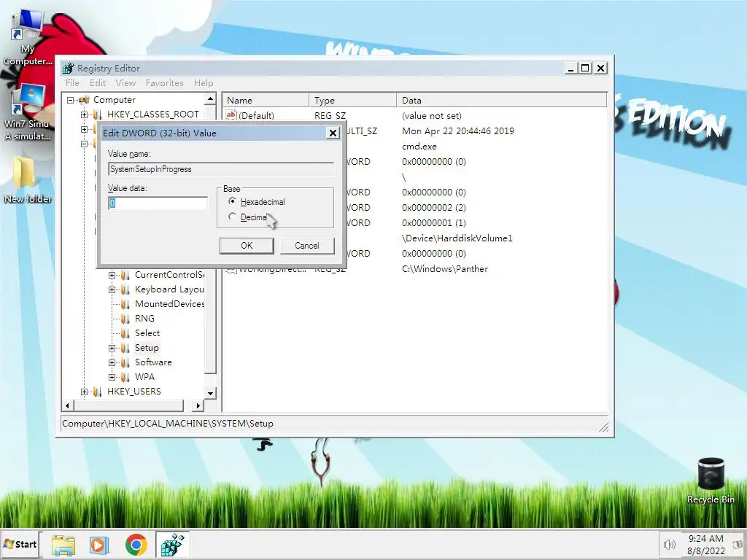Click tree scrollbar up arrow
This screenshot has height=560, width=747.
(x=210, y=99)
